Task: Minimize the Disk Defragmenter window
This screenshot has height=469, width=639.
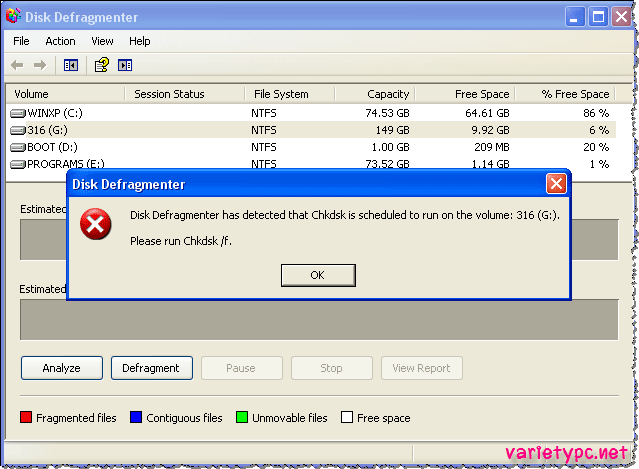Action: [575, 17]
